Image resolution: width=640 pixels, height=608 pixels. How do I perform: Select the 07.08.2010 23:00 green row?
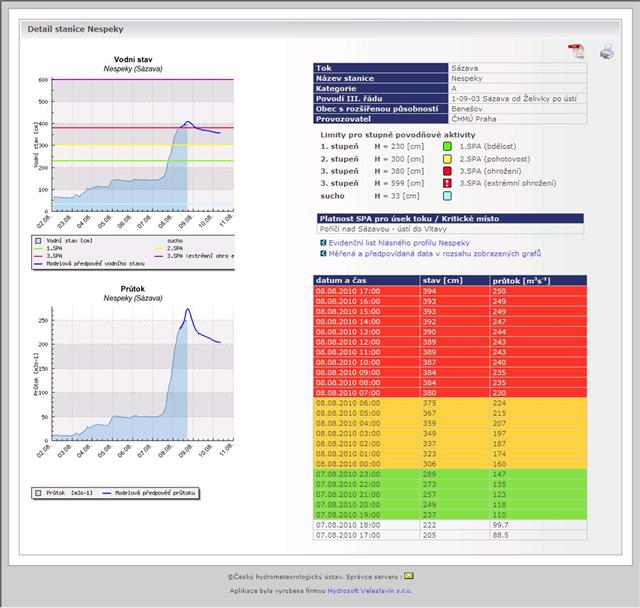coord(450,474)
